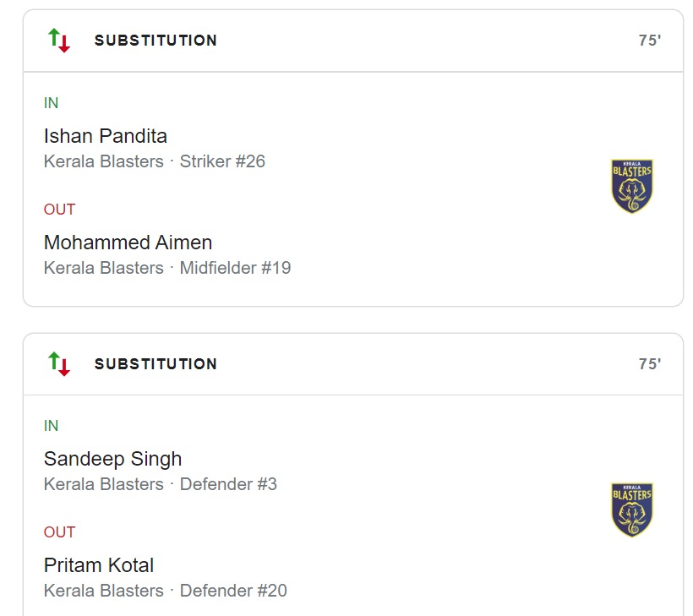Select the "Defender #20" detail line

(x=233, y=591)
